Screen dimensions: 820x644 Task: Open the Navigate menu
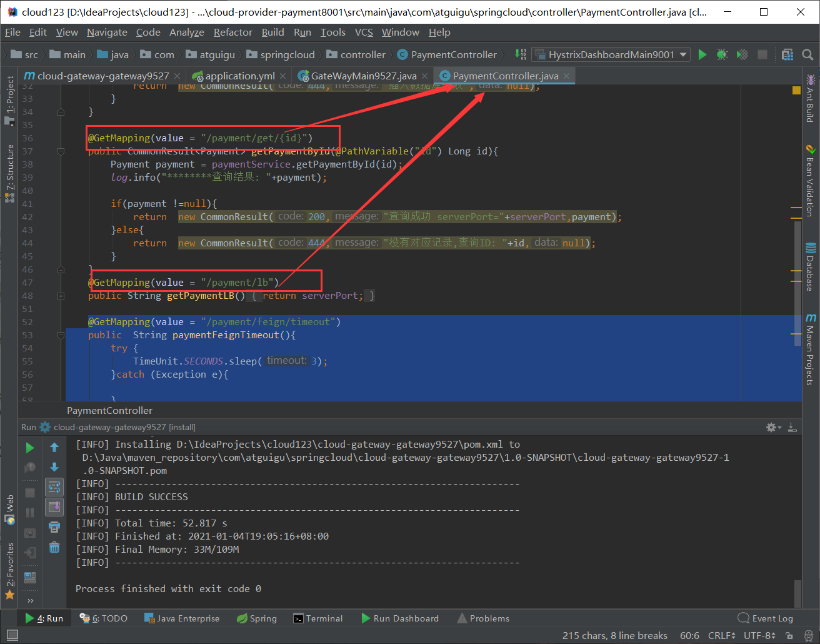click(x=107, y=33)
